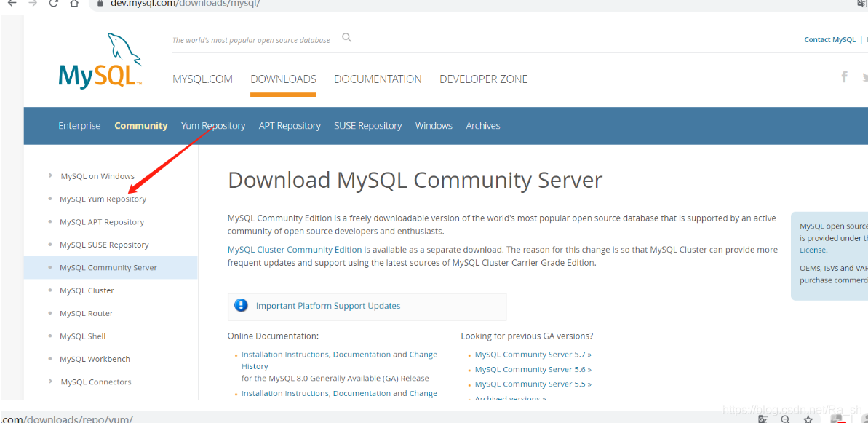Open Important Platform Support Updates
Image resolution: width=868 pixels, height=423 pixels.
pyautogui.click(x=327, y=306)
